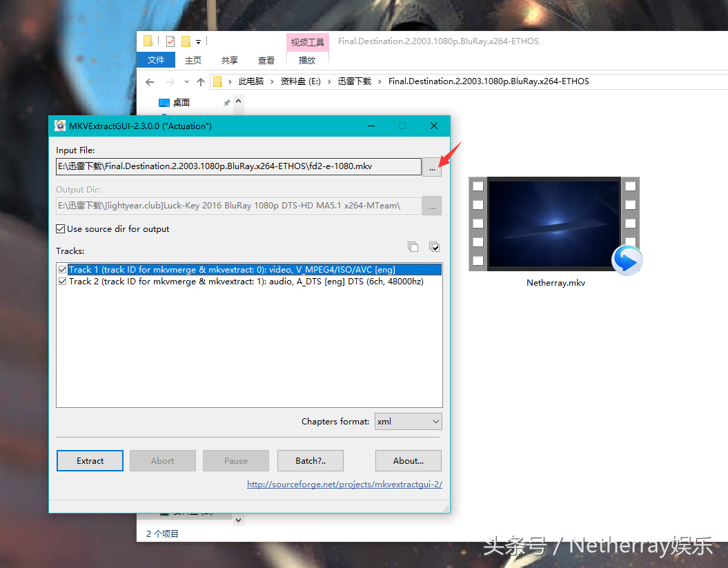Click the uncheck all tracks icon
728x568 pixels.
[x=413, y=246]
